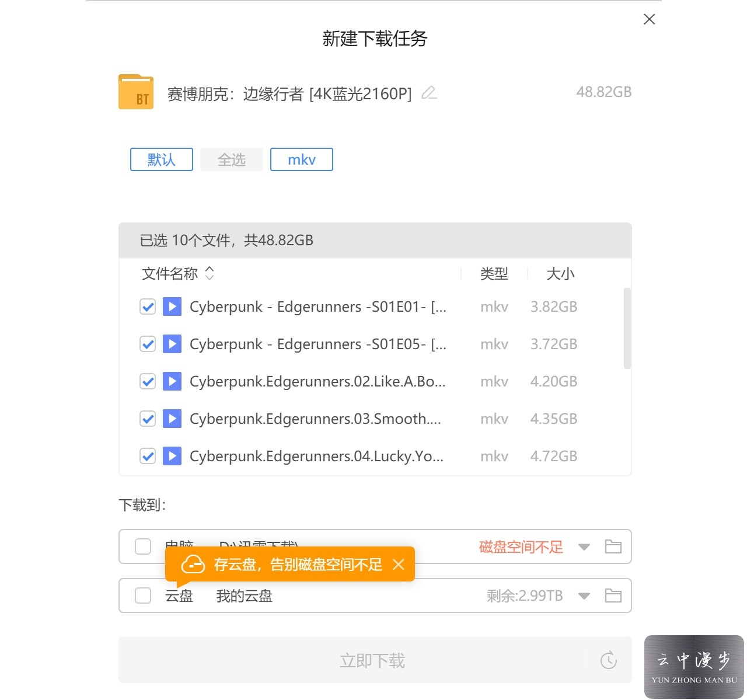
Task: Click the 全选 select-all button
Action: 232,159
